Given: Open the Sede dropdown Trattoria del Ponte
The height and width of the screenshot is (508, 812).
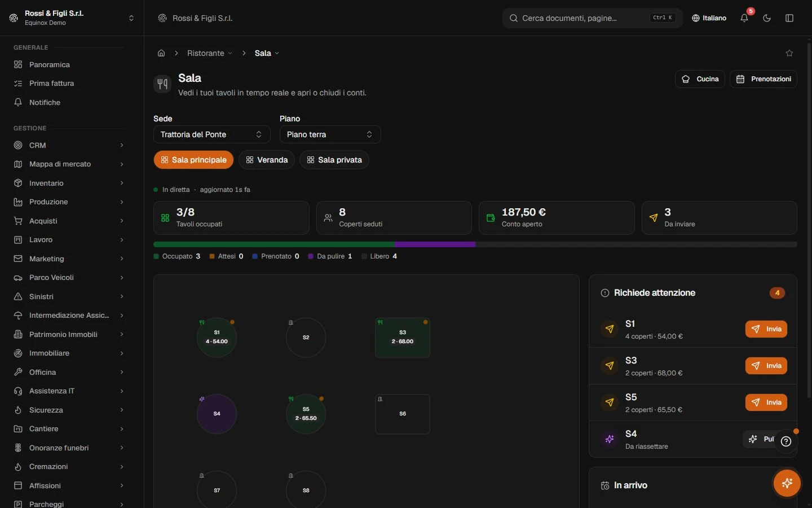Looking at the screenshot, I should coord(212,134).
